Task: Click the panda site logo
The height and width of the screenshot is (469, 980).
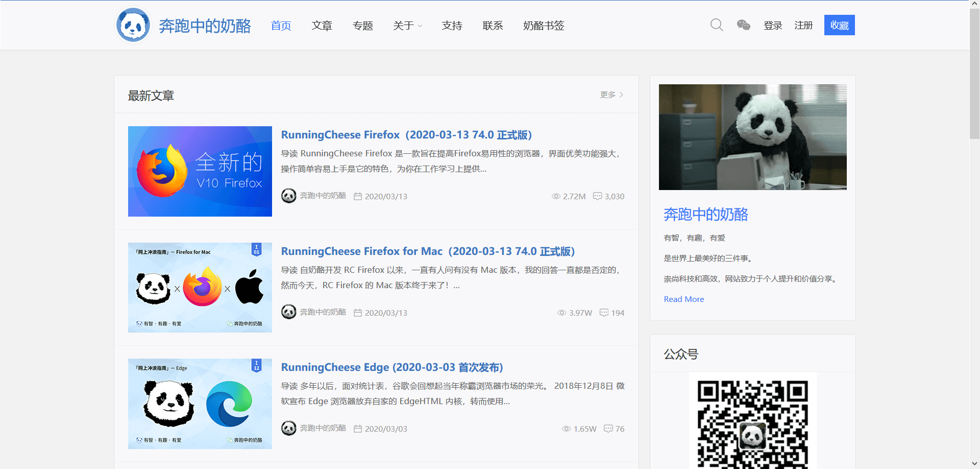Action: [133, 25]
